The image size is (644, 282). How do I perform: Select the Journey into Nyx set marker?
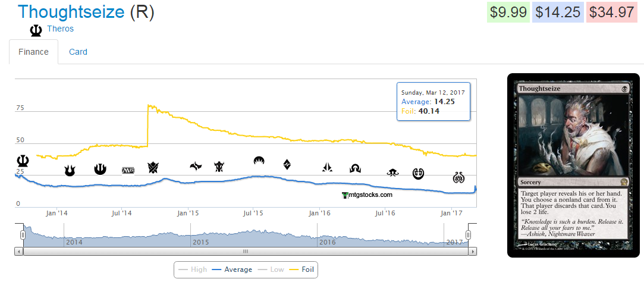[100, 168]
